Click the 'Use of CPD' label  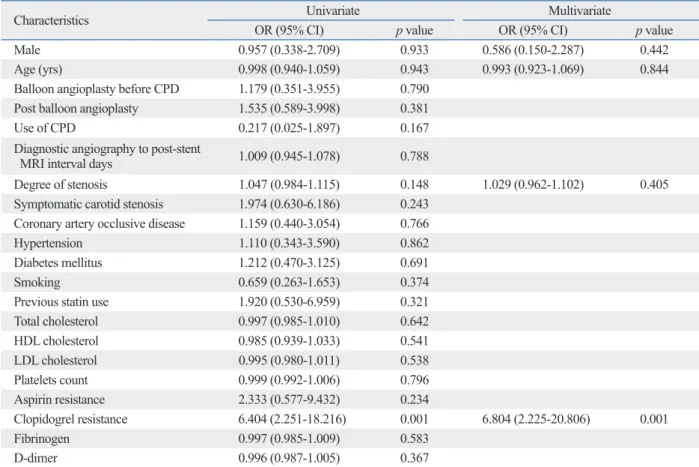[x=45, y=128]
